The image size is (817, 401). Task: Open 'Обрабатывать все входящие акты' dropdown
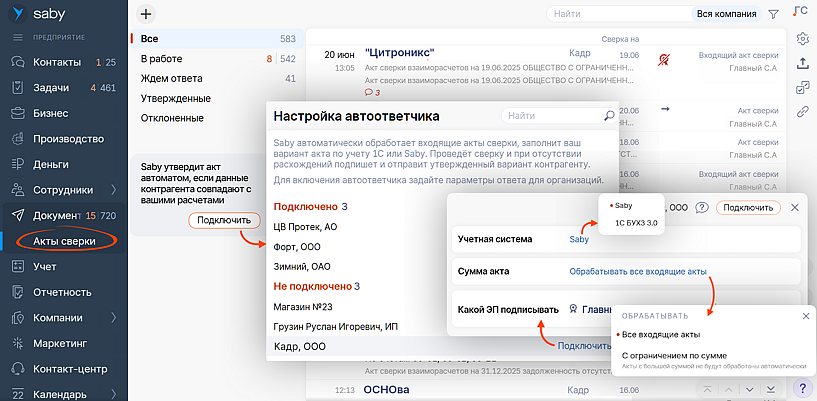pos(637,271)
